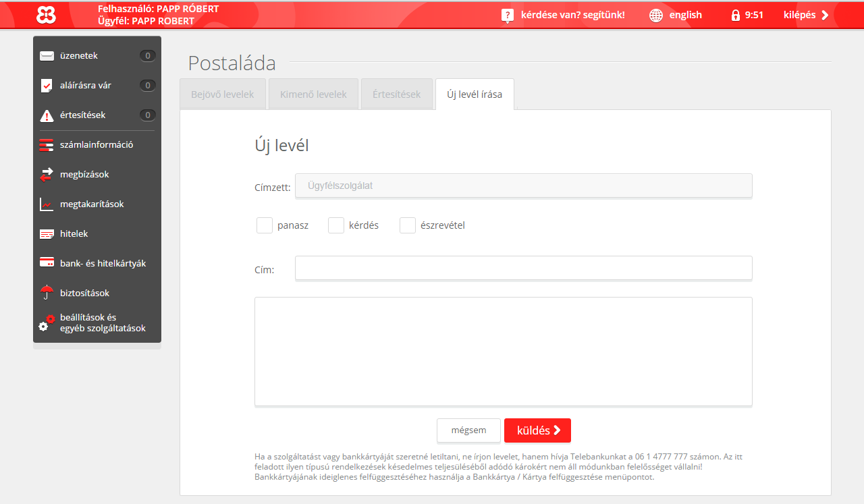
Task: Click the question mark help icon
Action: click(x=508, y=16)
